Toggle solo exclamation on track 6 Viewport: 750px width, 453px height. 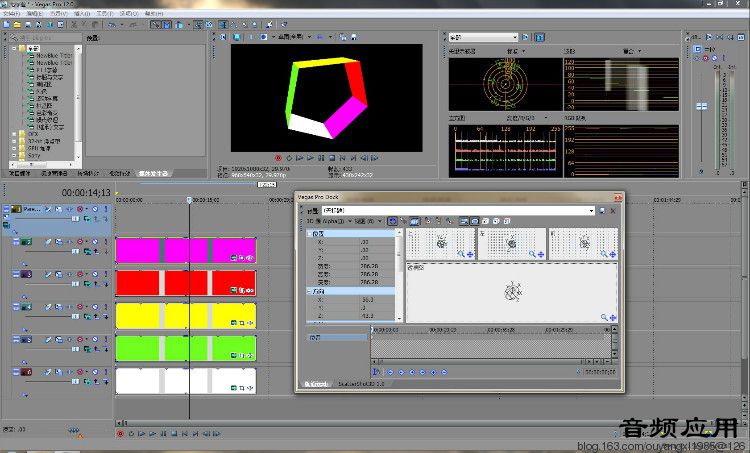tap(106, 372)
